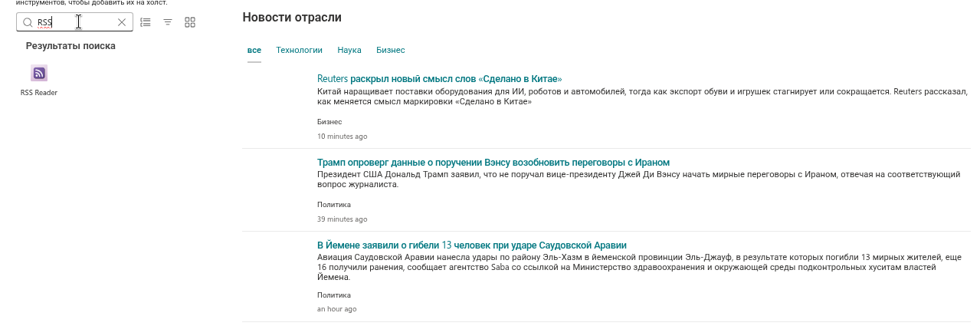Click the Бизнес category under Reuters article
The image size is (980, 326).
pyautogui.click(x=329, y=121)
